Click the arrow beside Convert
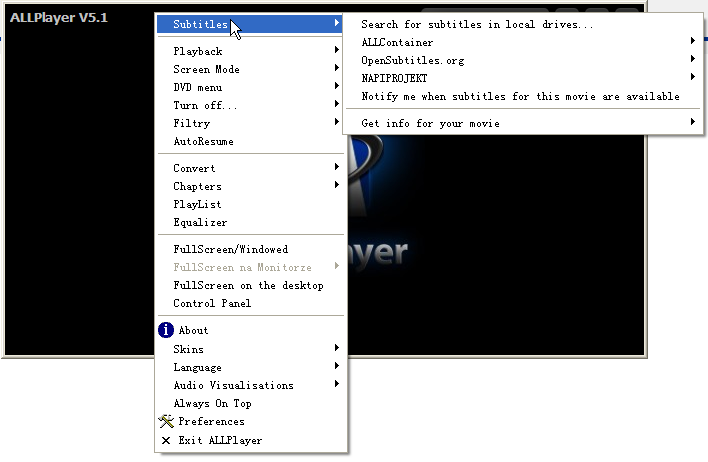The height and width of the screenshot is (462, 708). pos(337,167)
